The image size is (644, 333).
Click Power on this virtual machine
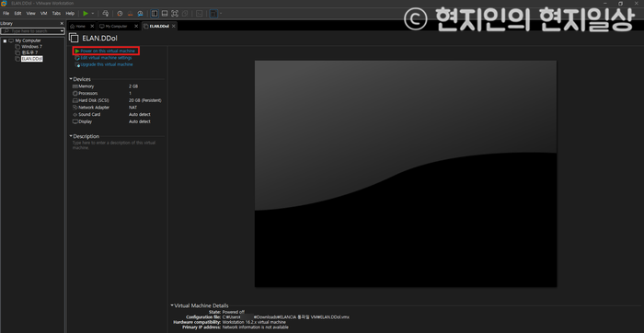coord(108,51)
